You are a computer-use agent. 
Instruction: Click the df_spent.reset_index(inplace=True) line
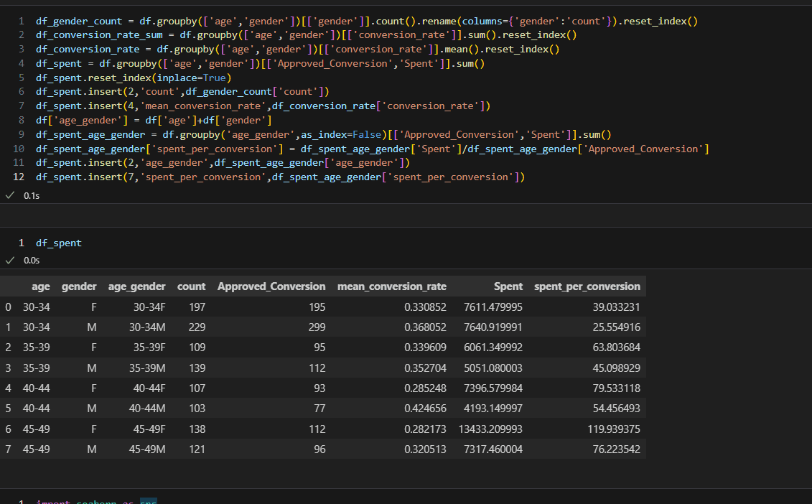point(134,78)
